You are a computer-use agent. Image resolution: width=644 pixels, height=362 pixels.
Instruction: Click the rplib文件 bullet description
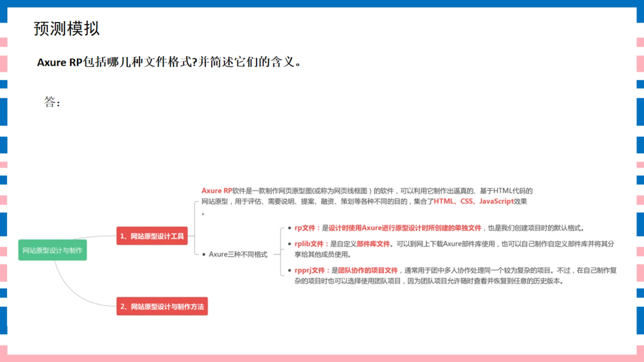click(454, 249)
